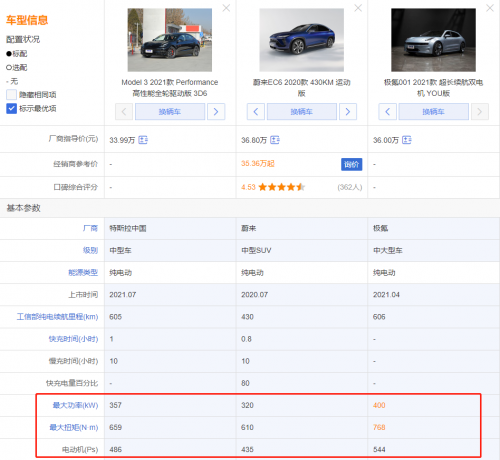Click 换辆车 button under Model 3
Screen dimensions: 500x460
click(x=170, y=112)
